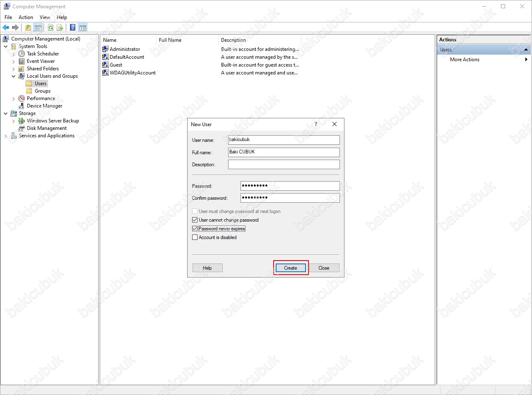Click the Description text field
Screen dimensions: 532x395
[284, 165]
